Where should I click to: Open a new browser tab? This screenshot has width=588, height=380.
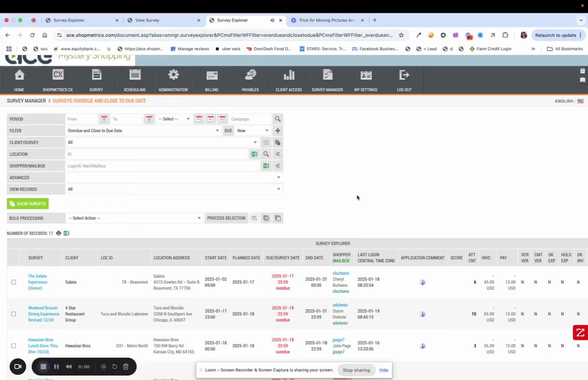(374, 20)
